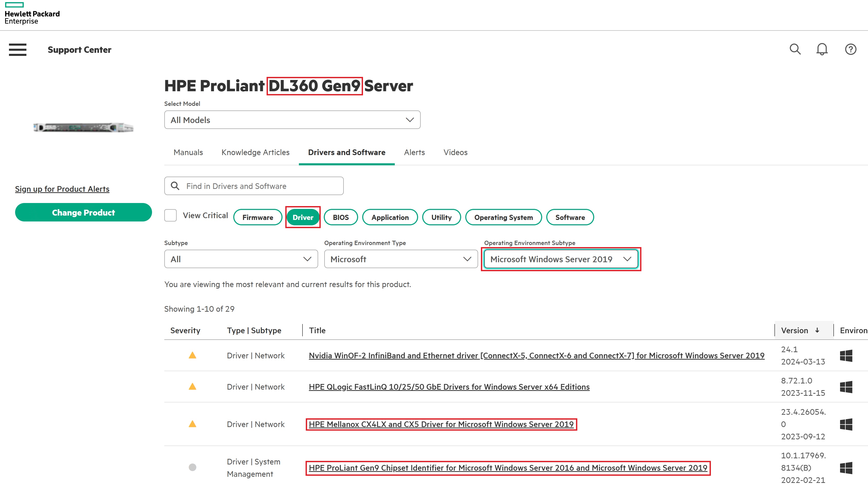The image size is (868, 486).
Task: Click the Windows icon in Chipset Identifier row
Action: click(846, 468)
